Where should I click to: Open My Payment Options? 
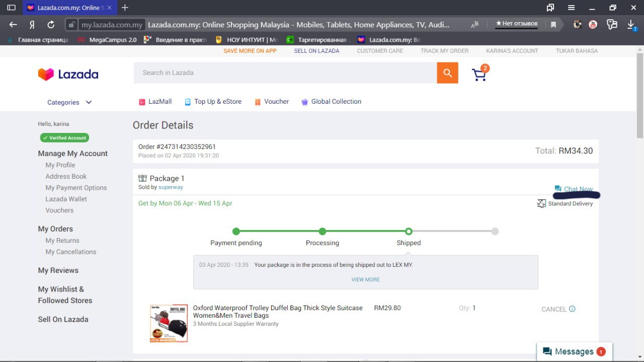pyautogui.click(x=76, y=188)
